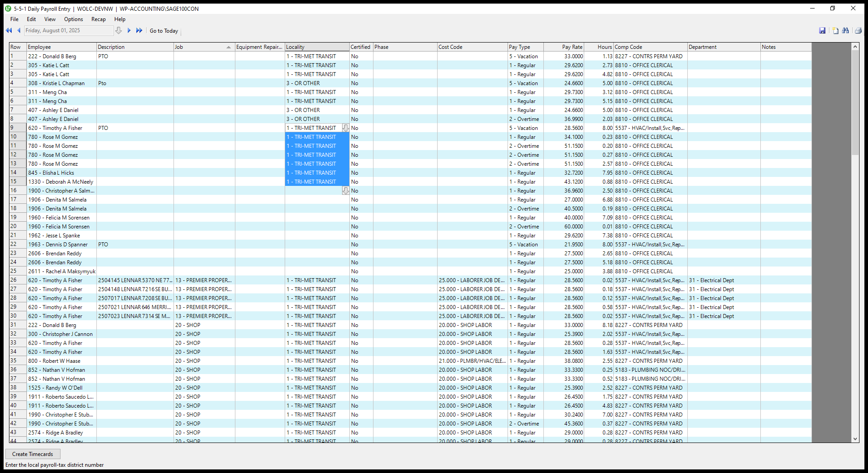Click the Print icon in the toolbar
Screen dimensions: 868x473
click(858, 30)
